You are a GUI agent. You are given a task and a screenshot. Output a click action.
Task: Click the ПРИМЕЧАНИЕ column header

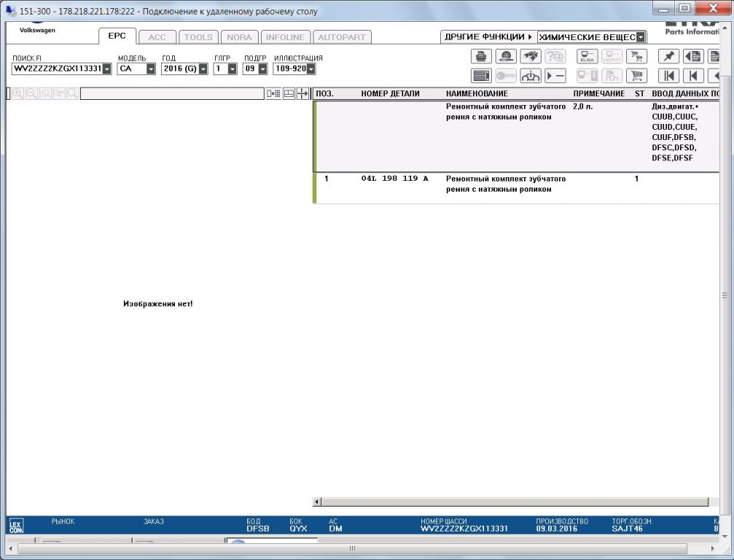pos(599,93)
